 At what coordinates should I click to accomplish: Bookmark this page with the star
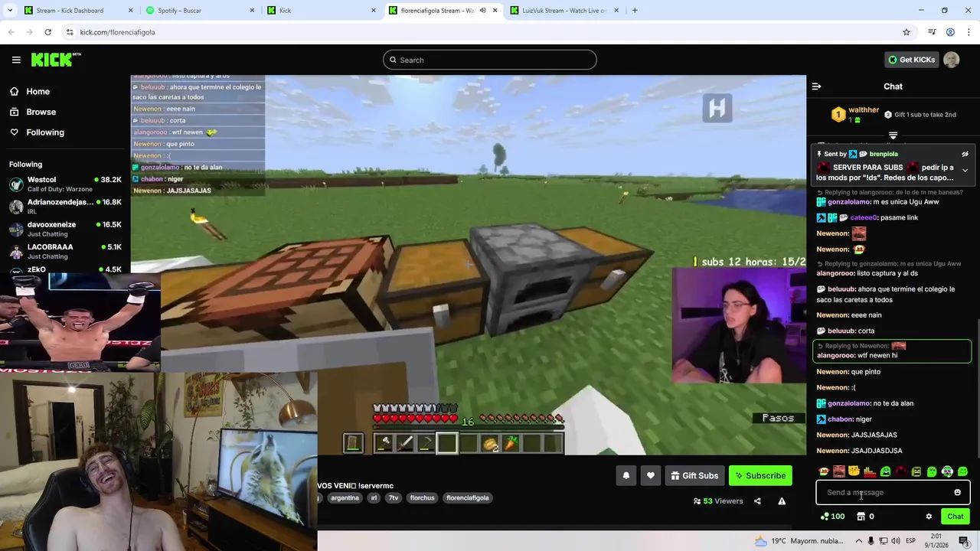pos(906,32)
